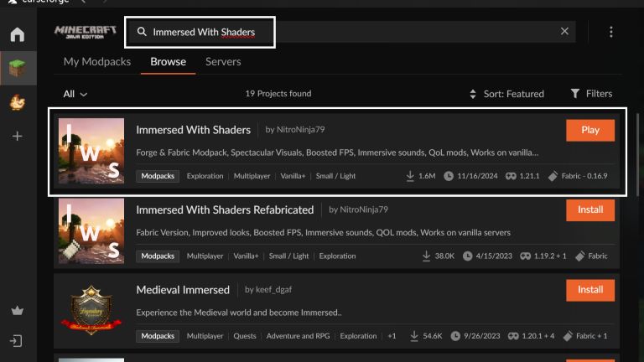The width and height of the screenshot is (644, 362).
Task: Open the Servers tab
Action: pyautogui.click(x=223, y=61)
